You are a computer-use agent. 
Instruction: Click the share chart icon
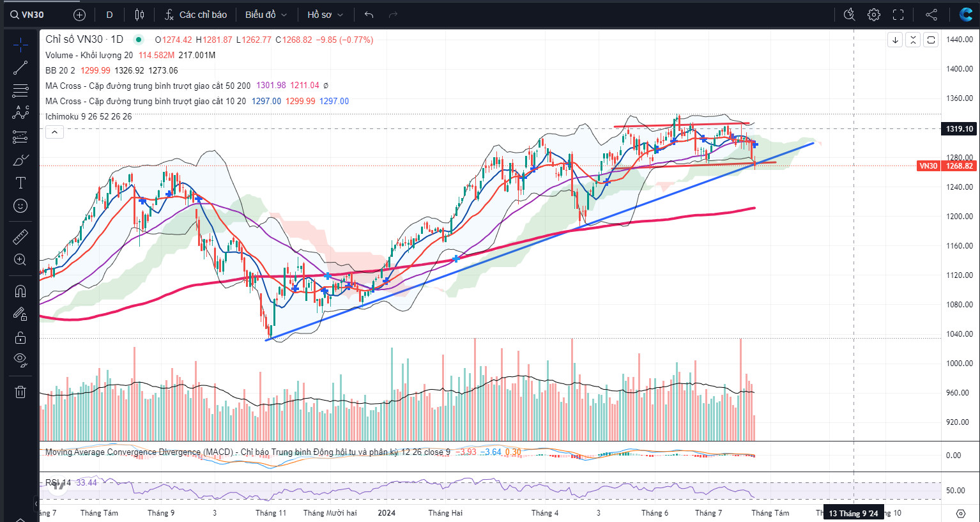tap(931, 15)
